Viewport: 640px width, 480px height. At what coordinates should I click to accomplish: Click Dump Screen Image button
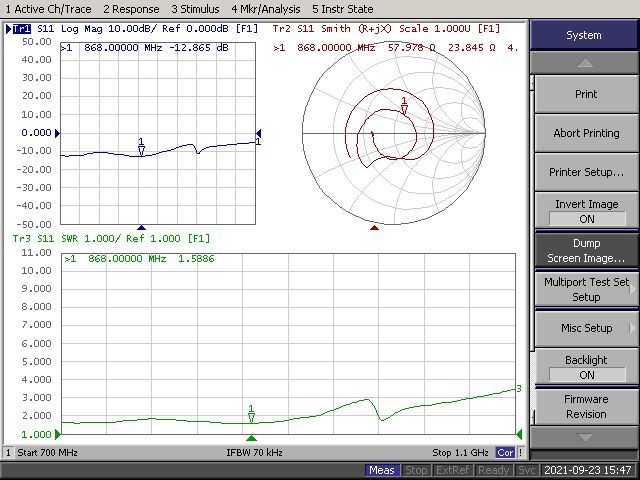tap(586, 250)
